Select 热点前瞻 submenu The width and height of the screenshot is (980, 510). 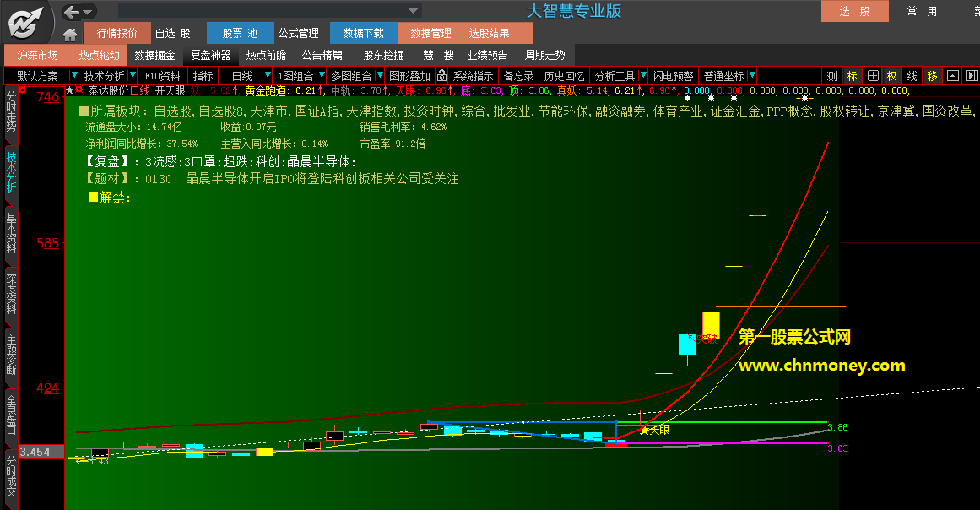pyautogui.click(x=266, y=55)
